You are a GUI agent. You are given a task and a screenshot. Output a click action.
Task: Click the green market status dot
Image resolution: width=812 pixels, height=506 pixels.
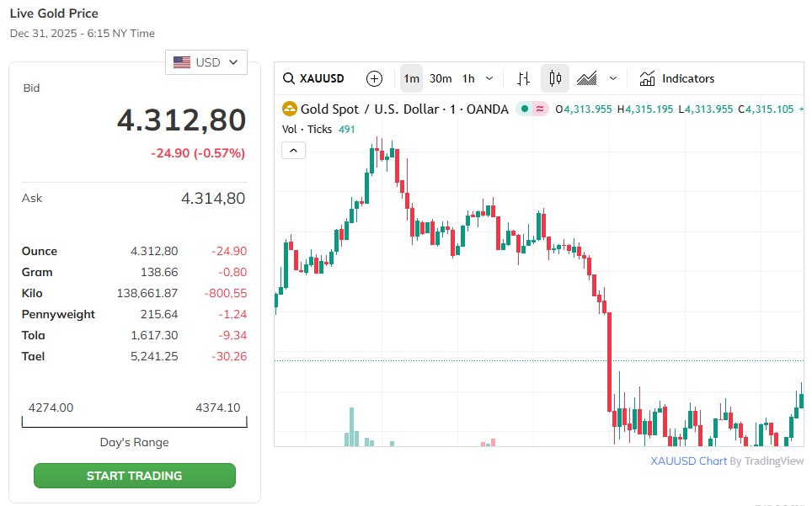coord(524,109)
